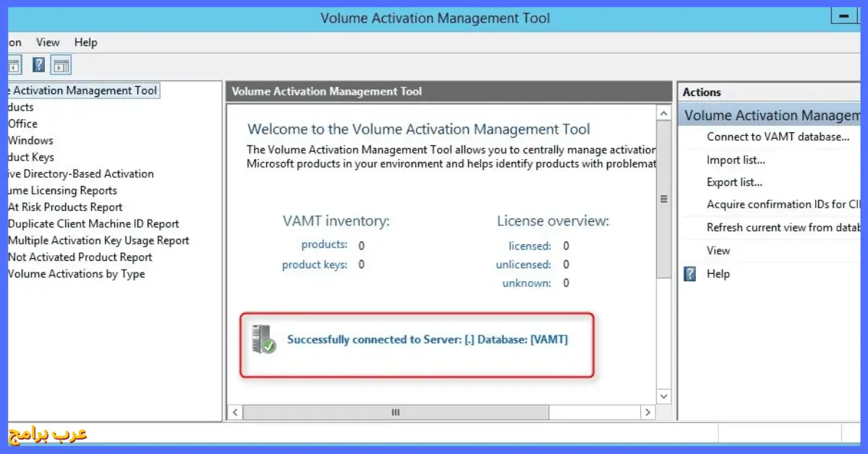Click the product keys inventory link
The image size is (868, 454).
(315, 265)
